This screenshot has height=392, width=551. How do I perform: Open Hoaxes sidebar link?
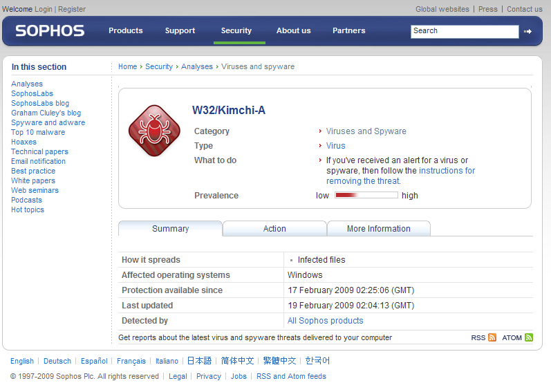click(24, 142)
